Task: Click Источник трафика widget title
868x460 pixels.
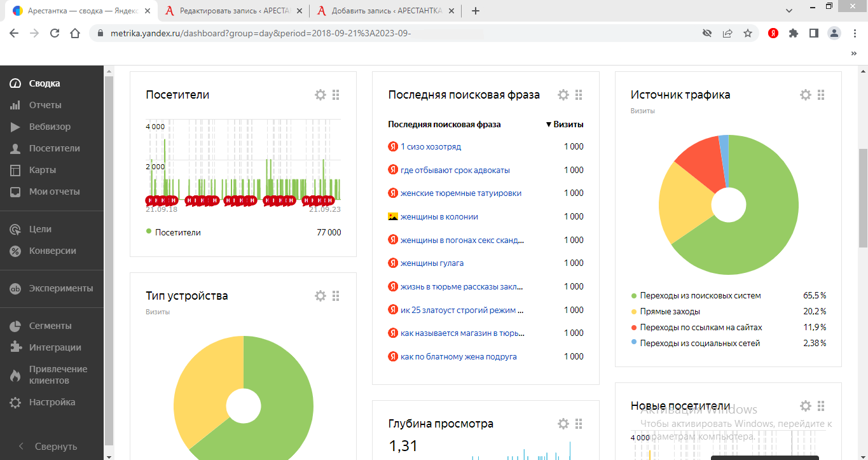Action: (x=680, y=95)
